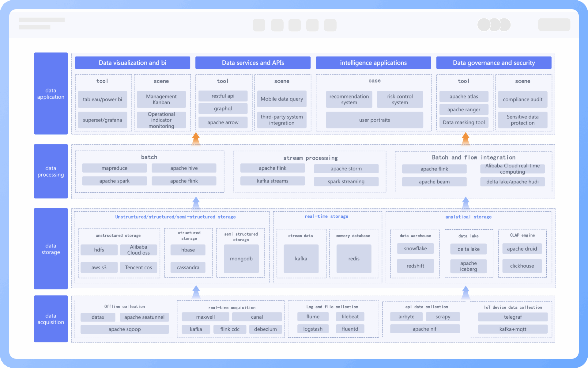This screenshot has height=368, width=588.
Task: Click the apache arrow box
Action: coord(223,122)
